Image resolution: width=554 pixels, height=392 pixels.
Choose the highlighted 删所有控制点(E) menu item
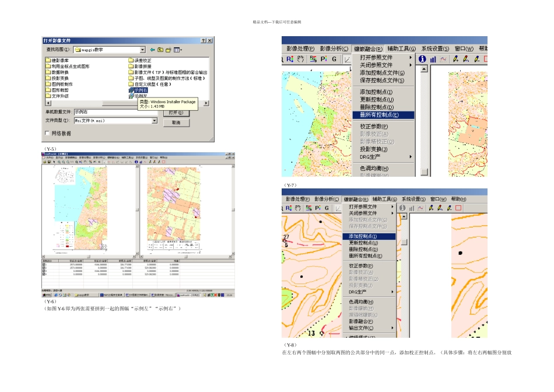[379, 115]
